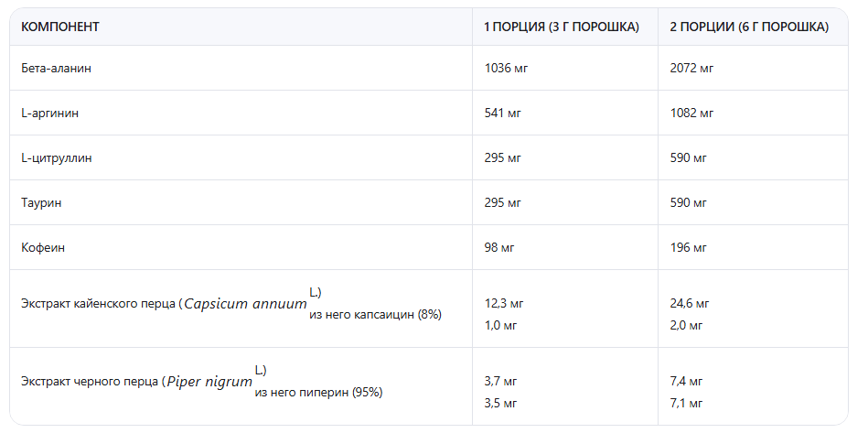The width and height of the screenshot is (868, 433).
Task: Select the Бета-аланин component cell
Action: tap(57, 68)
